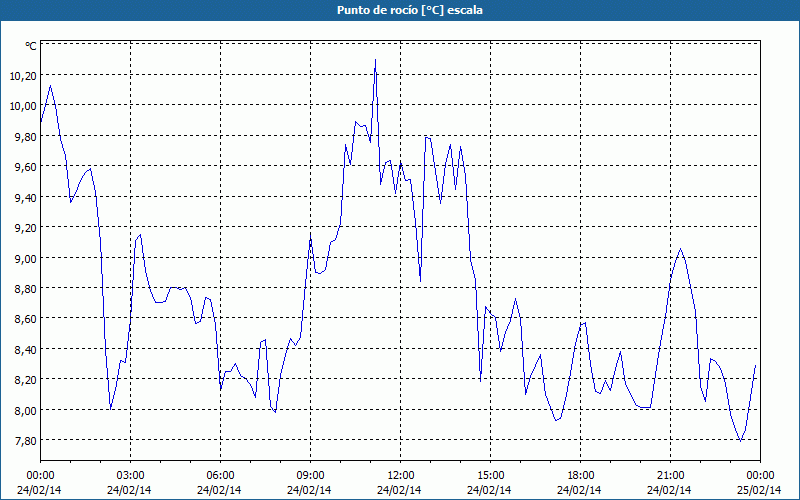Select the 9,60 axis value
This screenshot has width=800, height=500.
click(26, 166)
